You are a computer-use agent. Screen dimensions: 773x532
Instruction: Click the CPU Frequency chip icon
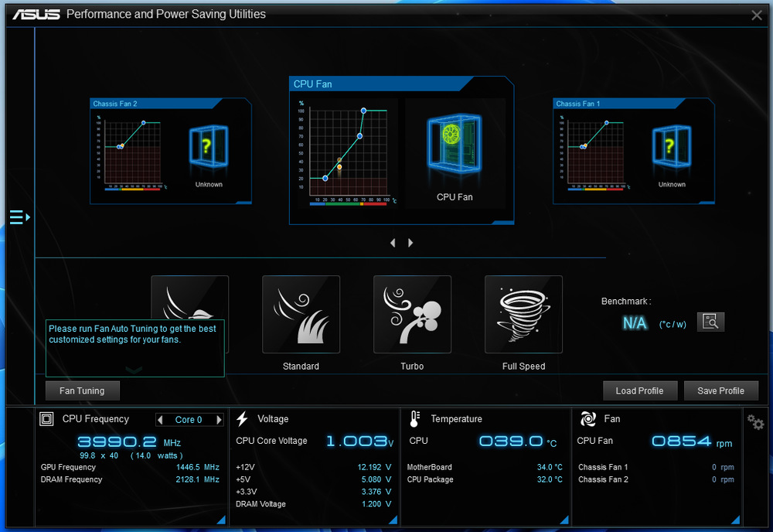pyautogui.click(x=46, y=419)
